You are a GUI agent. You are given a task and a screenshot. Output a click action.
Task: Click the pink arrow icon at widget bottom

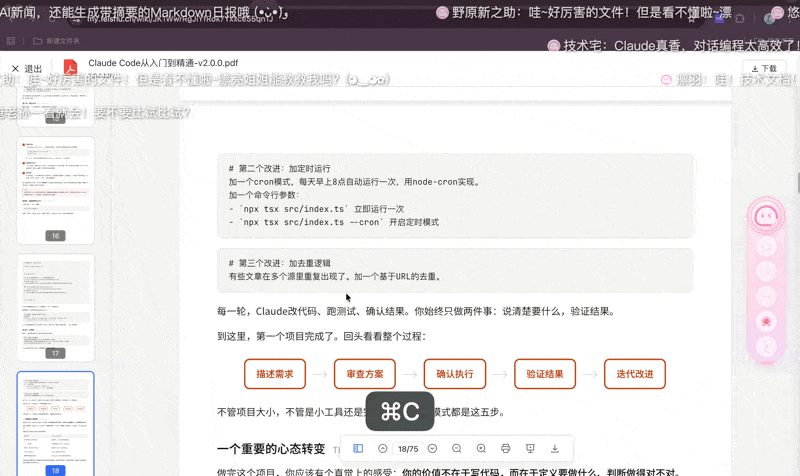coord(766,346)
